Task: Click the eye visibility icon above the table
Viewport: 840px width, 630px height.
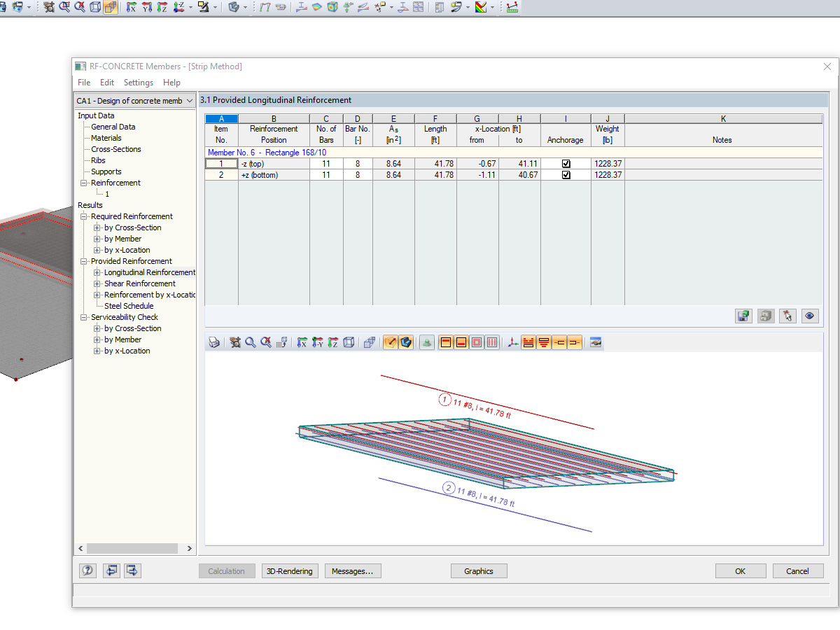Action: pyautogui.click(x=810, y=316)
